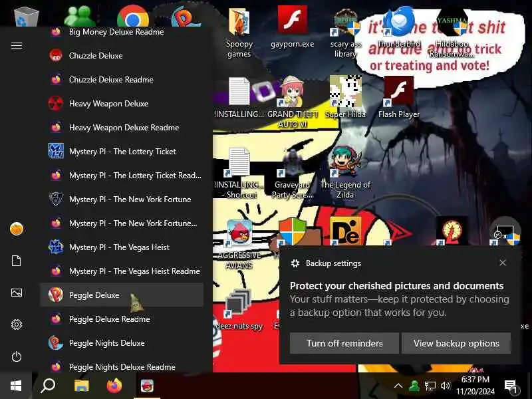Launch Mystery PI - The Vegas Heist
This screenshot has width=532, height=399.
coord(122,247)
